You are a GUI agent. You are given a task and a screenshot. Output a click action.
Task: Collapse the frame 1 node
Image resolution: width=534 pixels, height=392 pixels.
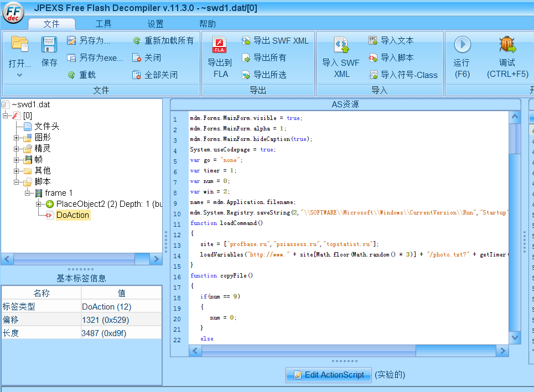[27, 193]
